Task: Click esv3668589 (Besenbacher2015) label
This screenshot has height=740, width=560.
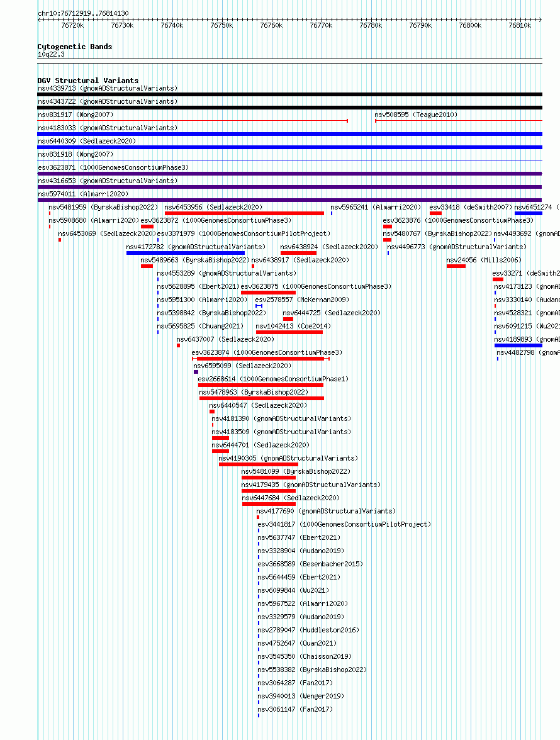Action: pos(310,564)
